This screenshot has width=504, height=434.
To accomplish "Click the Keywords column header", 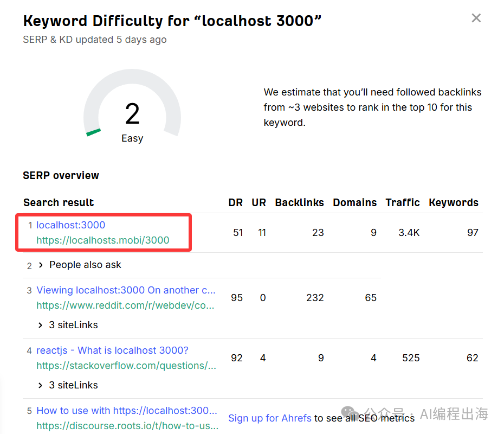I will coord(454,202).
